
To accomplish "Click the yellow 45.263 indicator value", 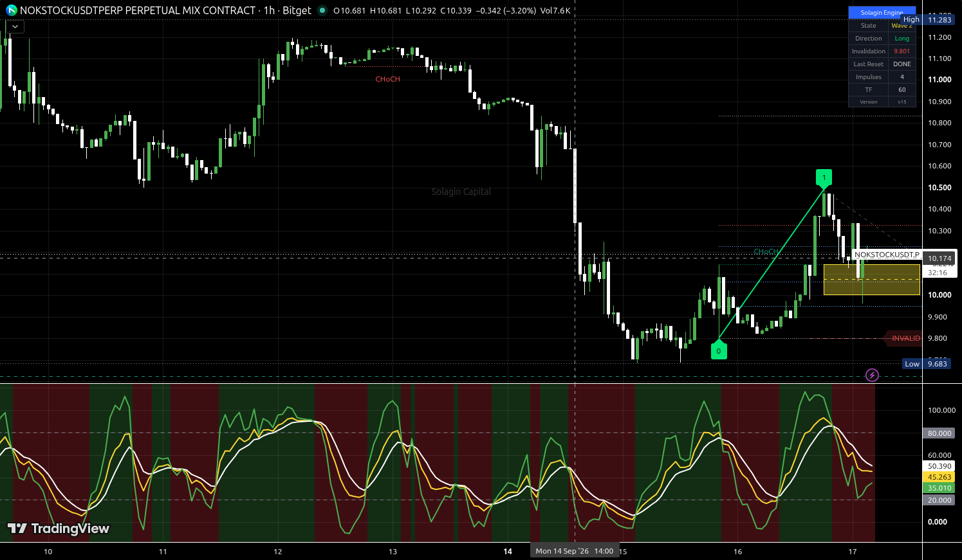I will [x=939, y=477].
